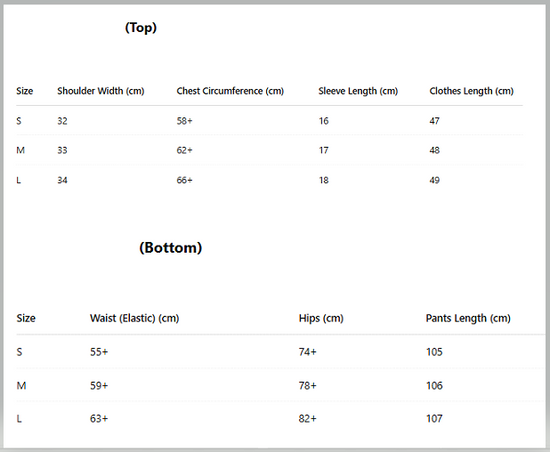This screenshot has height=452, width=550.
Task: Select the 58+ chest value for size S
Action: coord(185,121)
